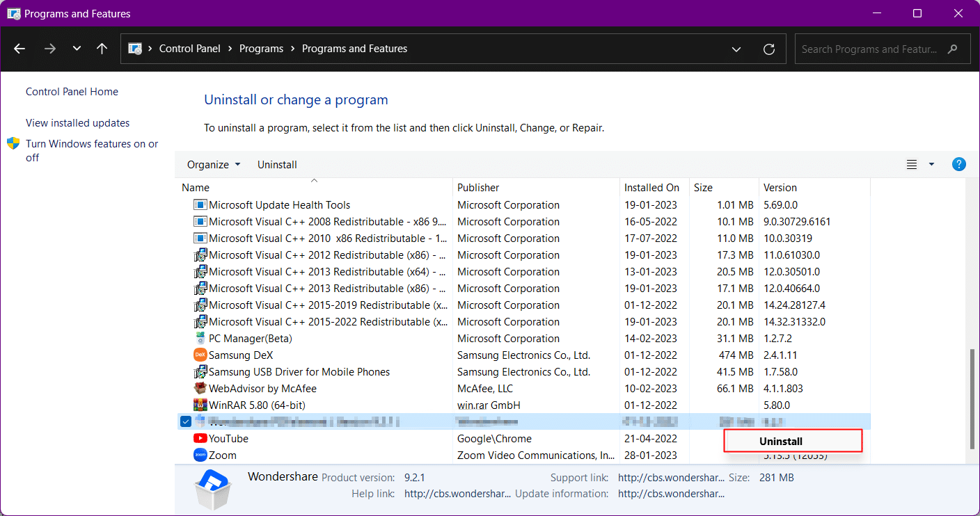Expand the address bar history dropdown
This screenshot has height=516, width=980.
(x=736, y=49)
